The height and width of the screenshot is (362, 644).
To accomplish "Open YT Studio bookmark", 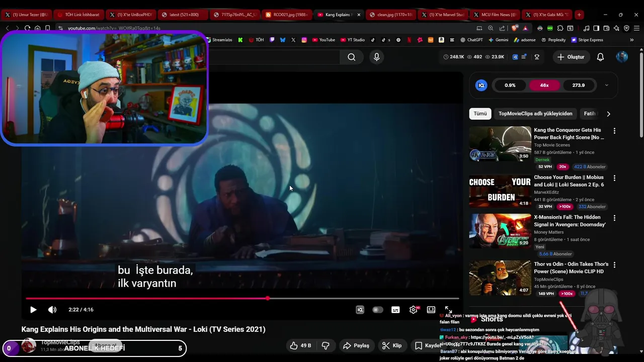I will [352, 40].
